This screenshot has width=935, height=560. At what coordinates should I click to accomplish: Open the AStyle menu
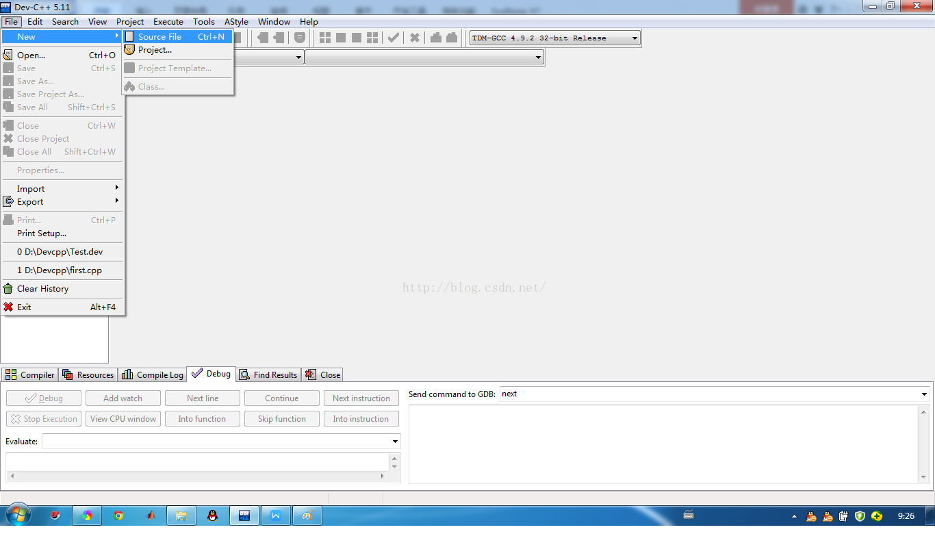click(x=236, y=21)
